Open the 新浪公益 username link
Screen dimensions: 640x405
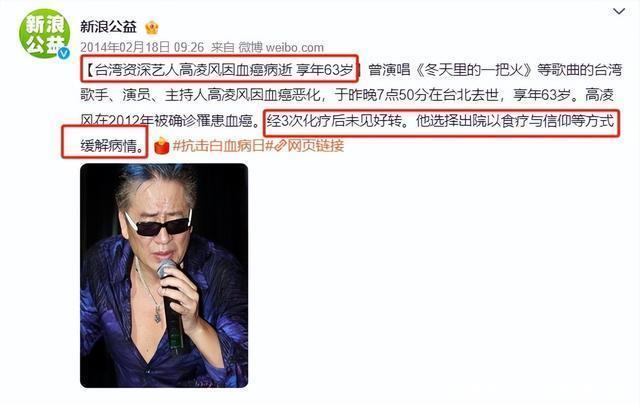tap(108, 27)
